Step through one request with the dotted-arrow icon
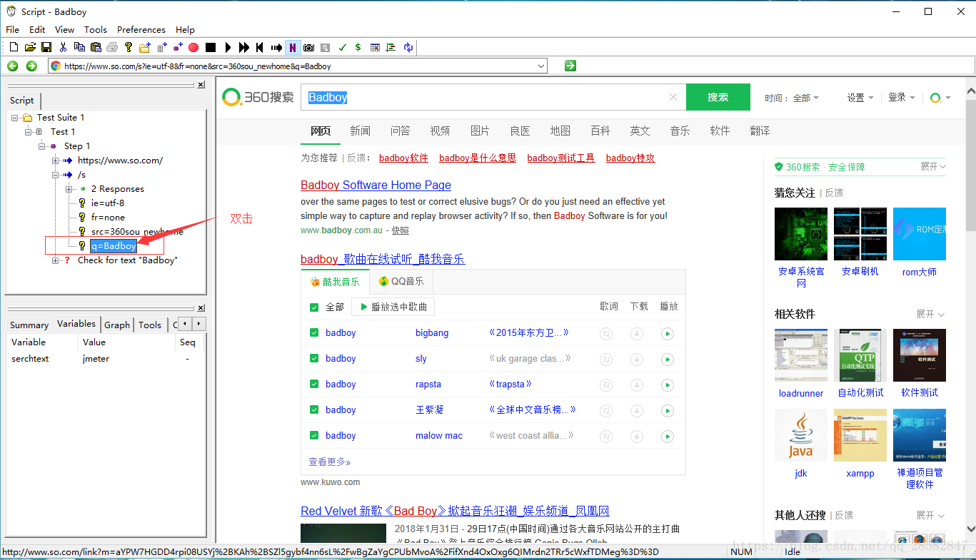 (x=276, y=47)
